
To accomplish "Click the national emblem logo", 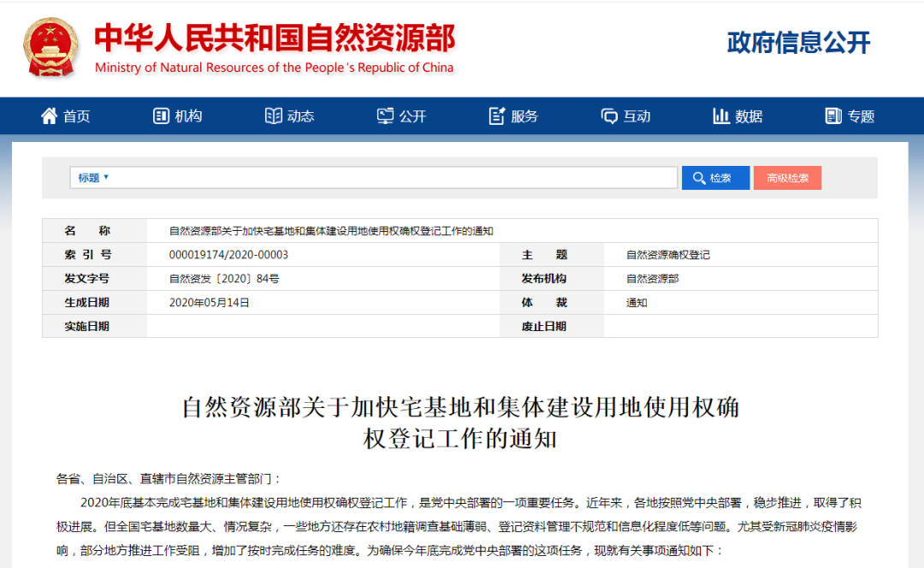I will [50, 48].
